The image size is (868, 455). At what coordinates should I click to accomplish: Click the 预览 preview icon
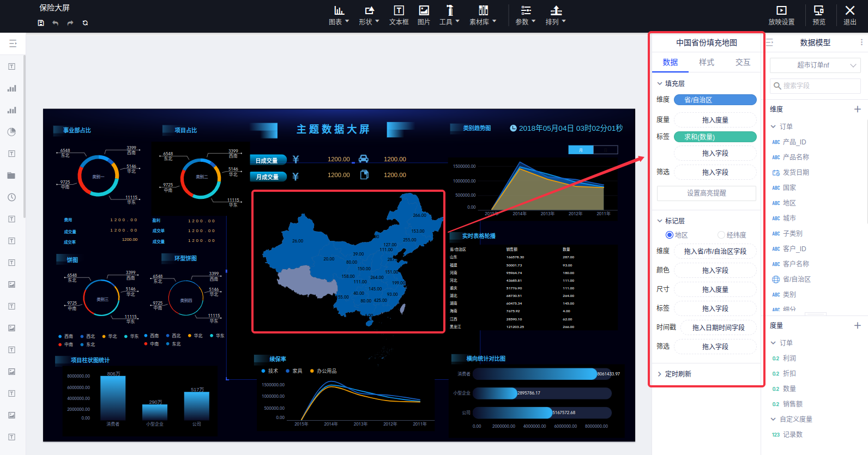coord(818,15)
